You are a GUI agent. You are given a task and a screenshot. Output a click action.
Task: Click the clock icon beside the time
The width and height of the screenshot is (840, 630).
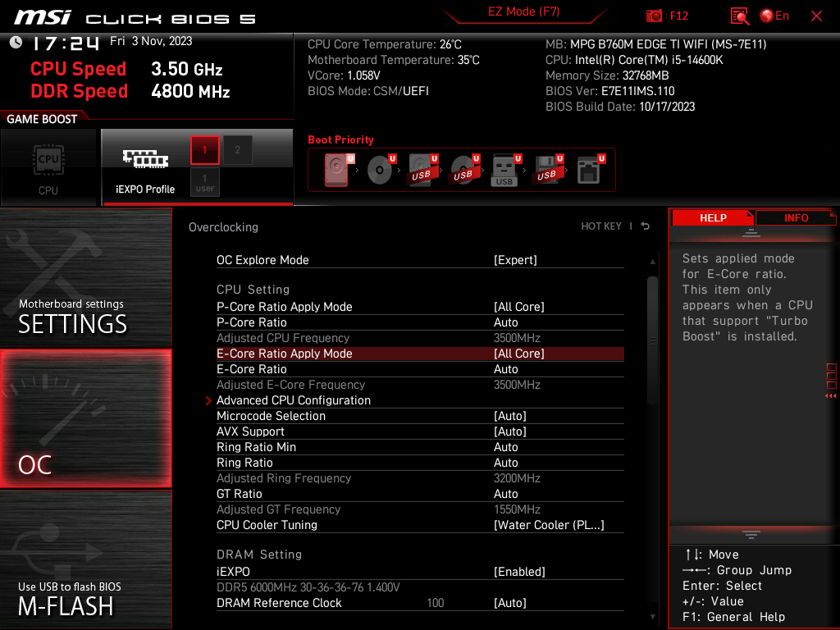[x=16, y=43]
